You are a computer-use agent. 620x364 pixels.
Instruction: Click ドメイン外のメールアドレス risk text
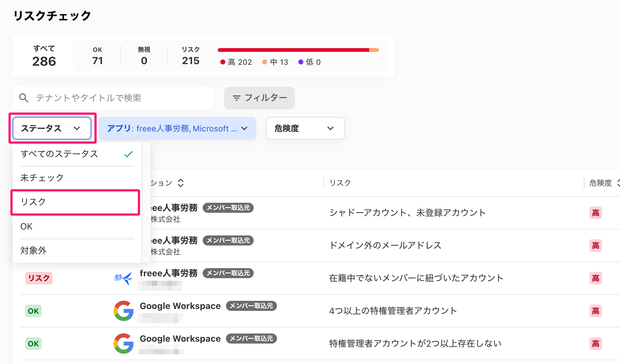point(385,245)
